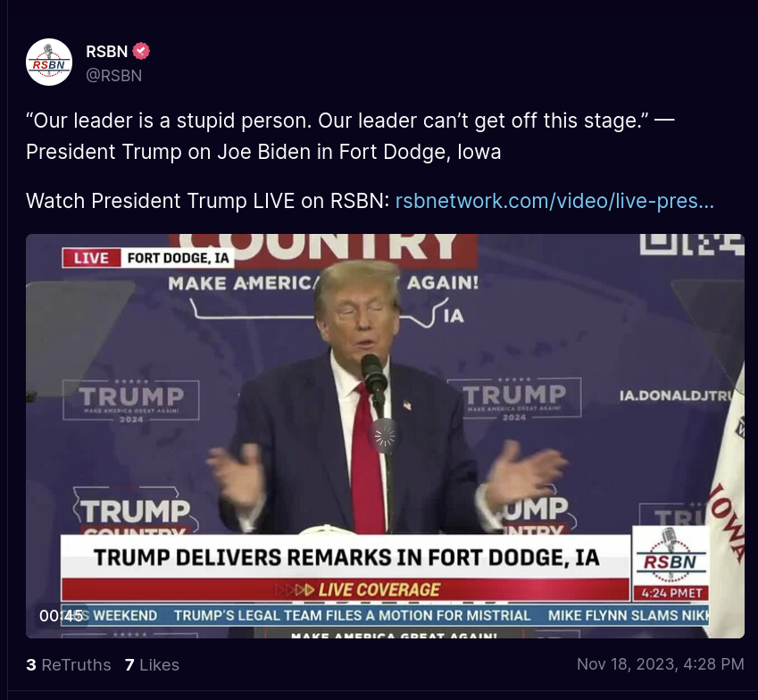Viewport: 758px width, 700px height.
Task: Open the rsbnetwork.com video link
Action: pos(554,201)
